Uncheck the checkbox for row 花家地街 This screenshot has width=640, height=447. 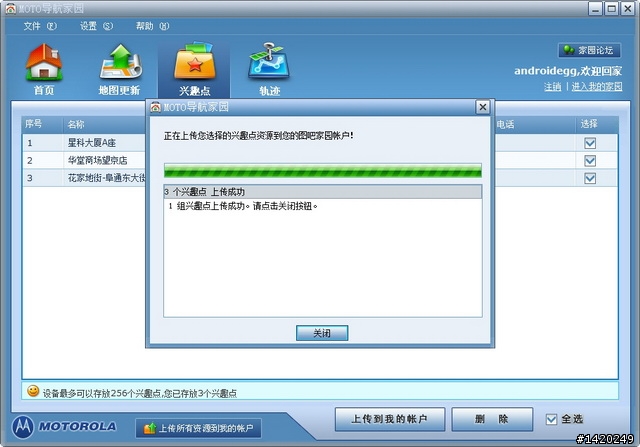coord(590,178)
